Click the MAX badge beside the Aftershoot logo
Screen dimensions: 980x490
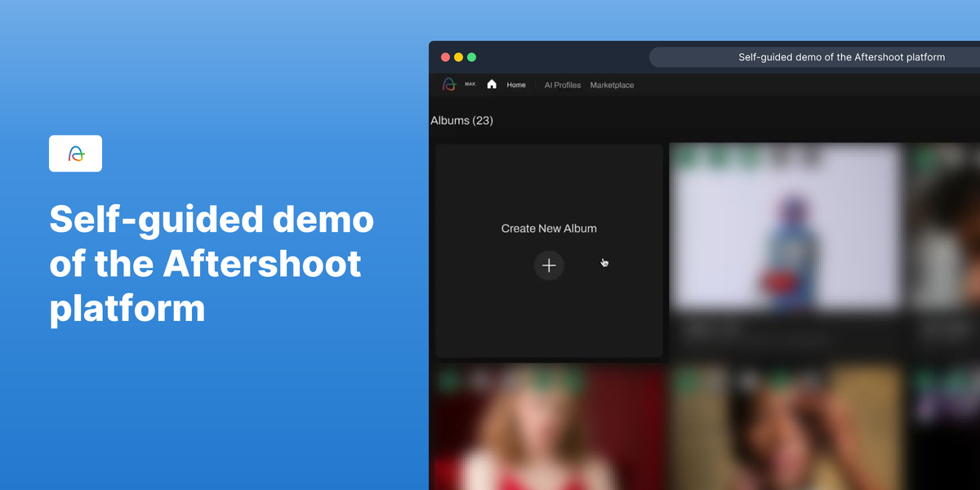470,83
